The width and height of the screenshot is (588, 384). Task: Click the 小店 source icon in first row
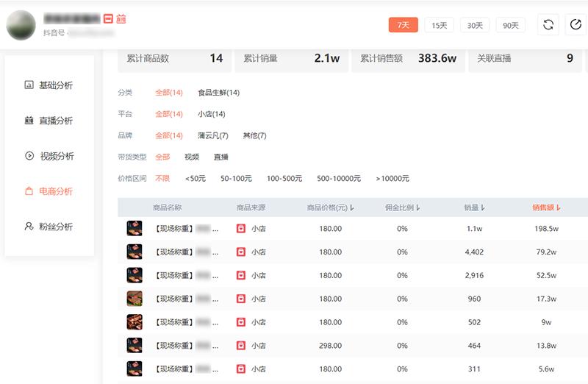coord(241,229)
